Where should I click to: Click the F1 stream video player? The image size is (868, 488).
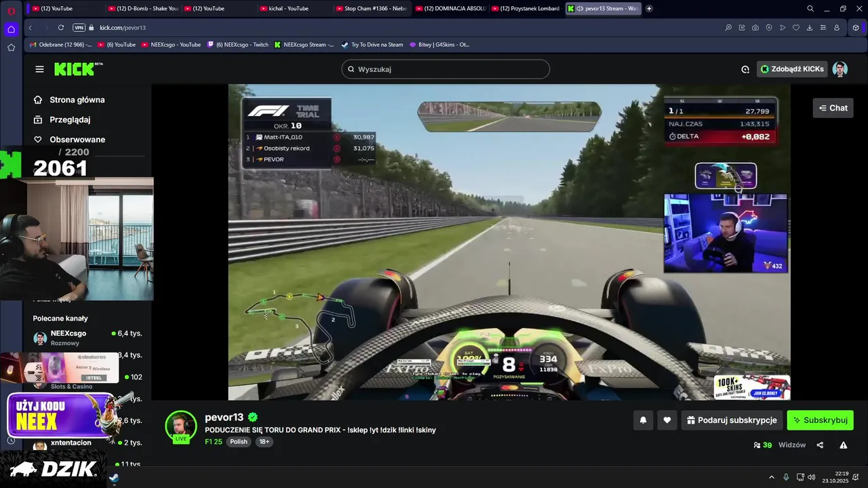point(509,242)
